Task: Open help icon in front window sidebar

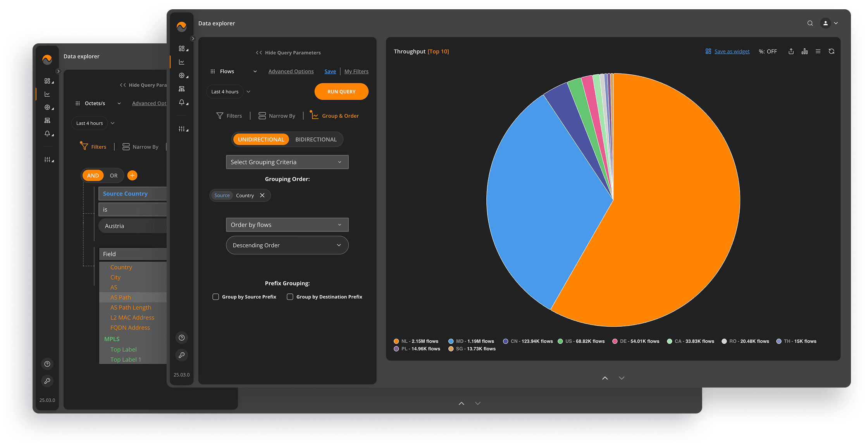Action: pos(182,338)
